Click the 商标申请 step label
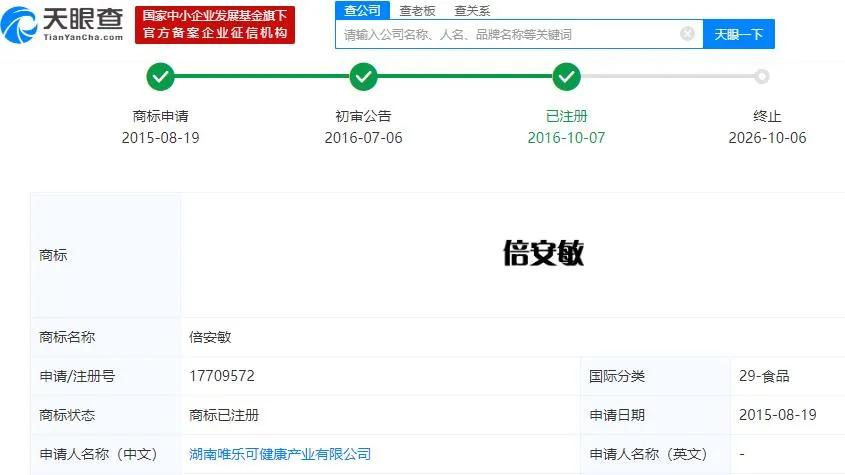This screenshot has width=845, height=475. pos(161,116)
